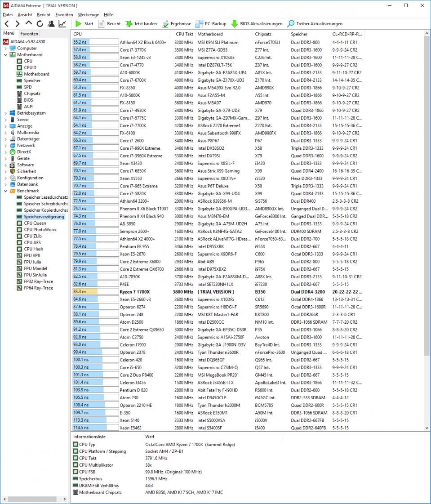Open the Werkzeuge menu

pyautogui.click(x=89, y=14)
